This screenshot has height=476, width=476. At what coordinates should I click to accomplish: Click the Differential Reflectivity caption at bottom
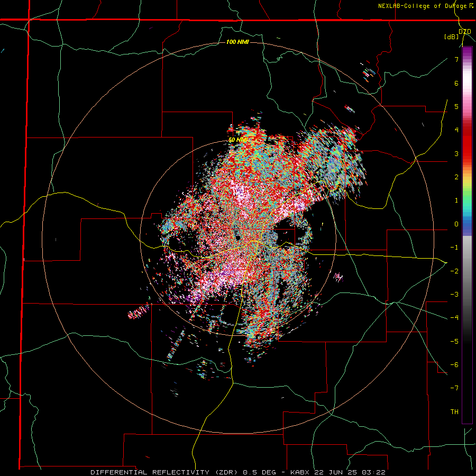(x=238, y=472)
